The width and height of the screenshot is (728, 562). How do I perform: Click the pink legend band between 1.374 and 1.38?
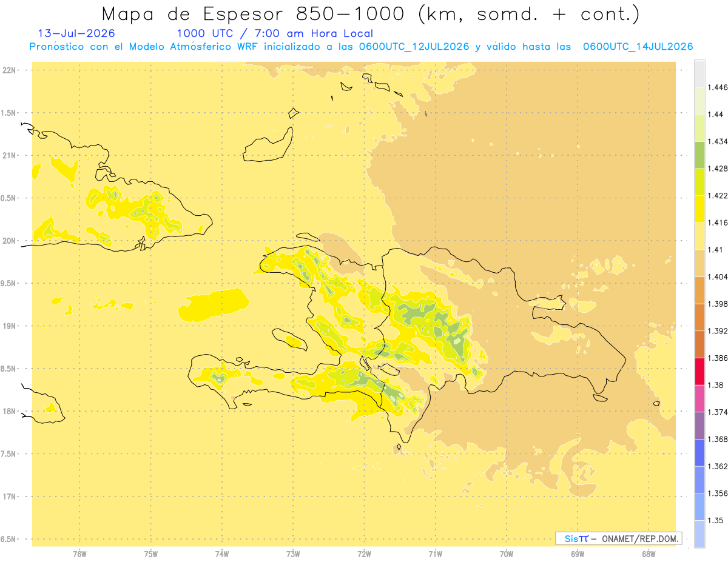tap(699, 398)
